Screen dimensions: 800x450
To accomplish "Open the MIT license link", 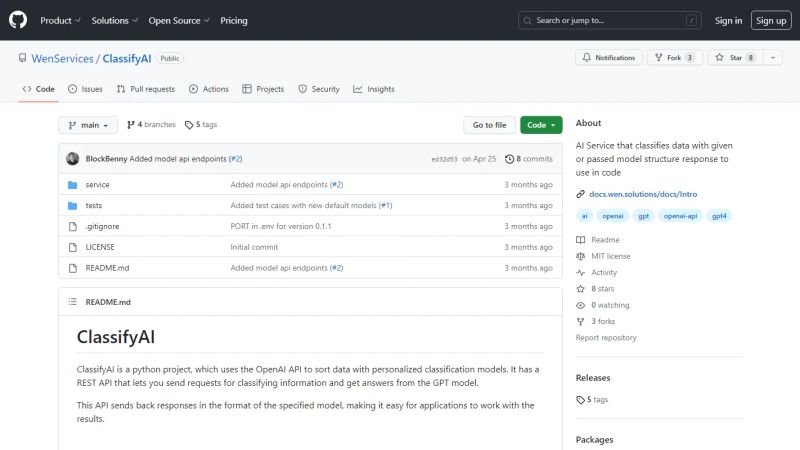I will (x=604, y=256).
